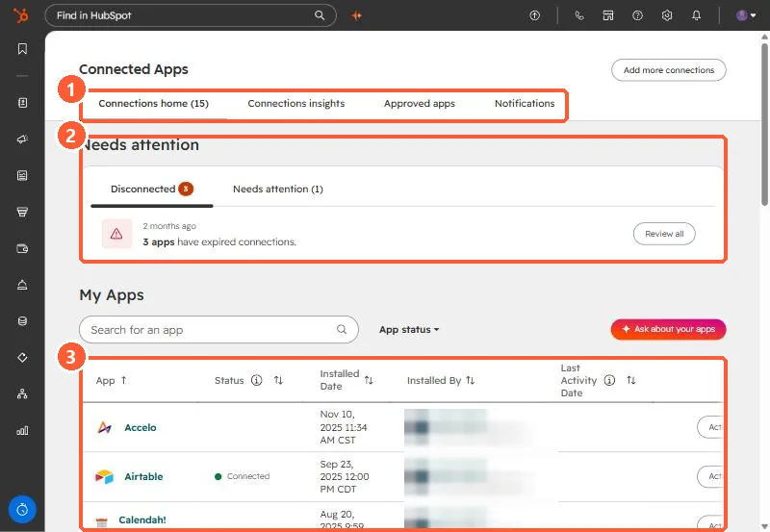Open the Data management database icon in sidebar

[22, 321]
